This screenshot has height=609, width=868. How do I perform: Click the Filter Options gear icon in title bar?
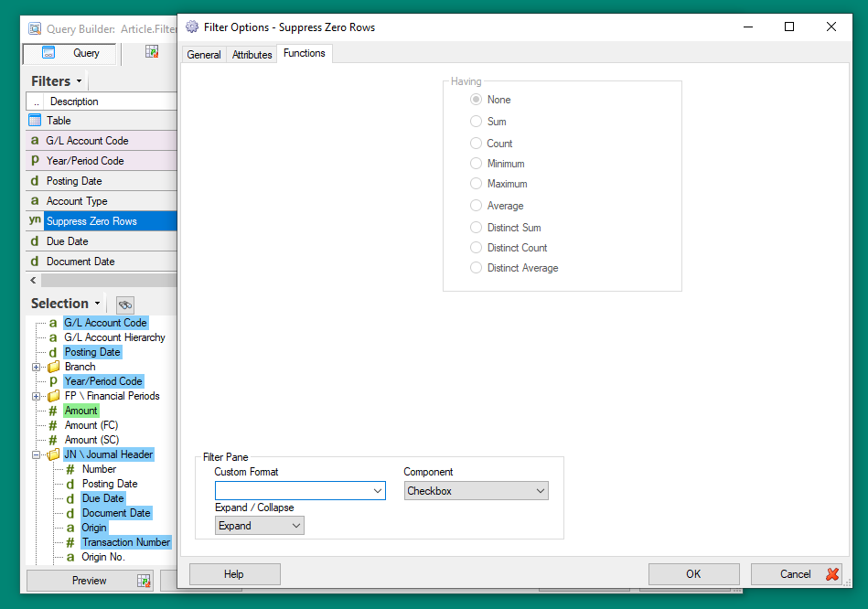point(191,27)
